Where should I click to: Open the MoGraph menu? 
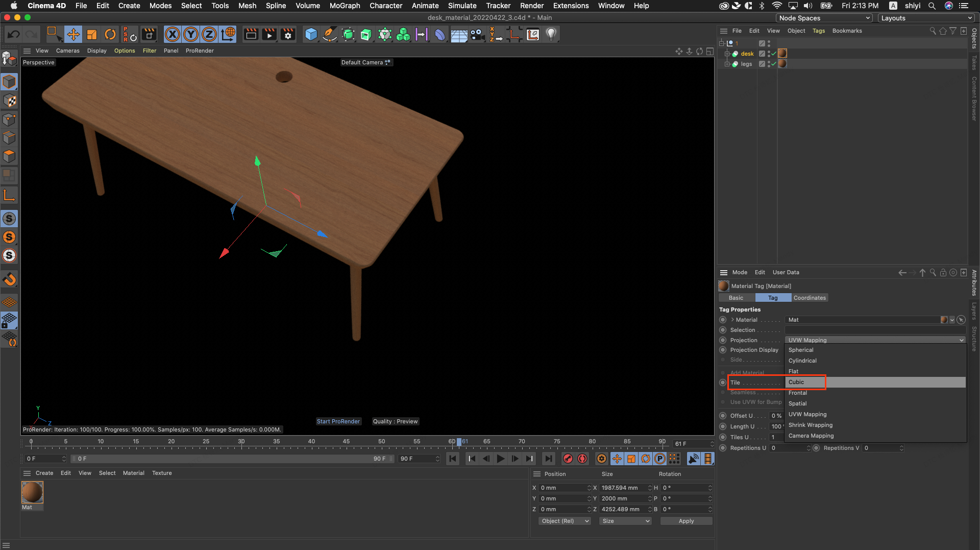click(x=345, y=6)
